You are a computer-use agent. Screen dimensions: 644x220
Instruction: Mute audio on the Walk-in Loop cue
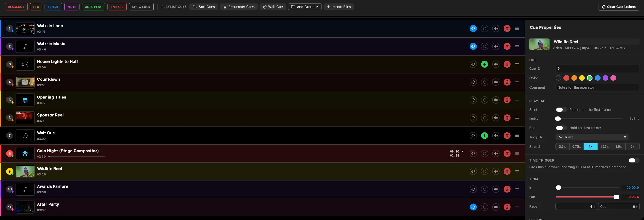(x=496, y=28)
